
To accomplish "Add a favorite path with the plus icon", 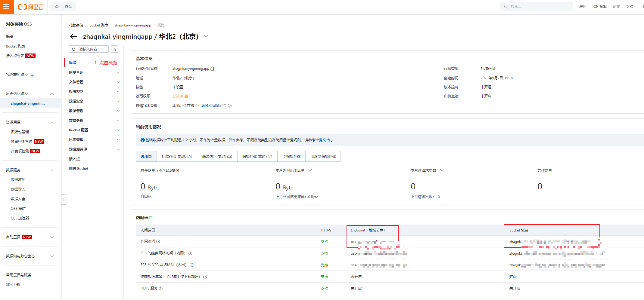I will coord(32,75).
